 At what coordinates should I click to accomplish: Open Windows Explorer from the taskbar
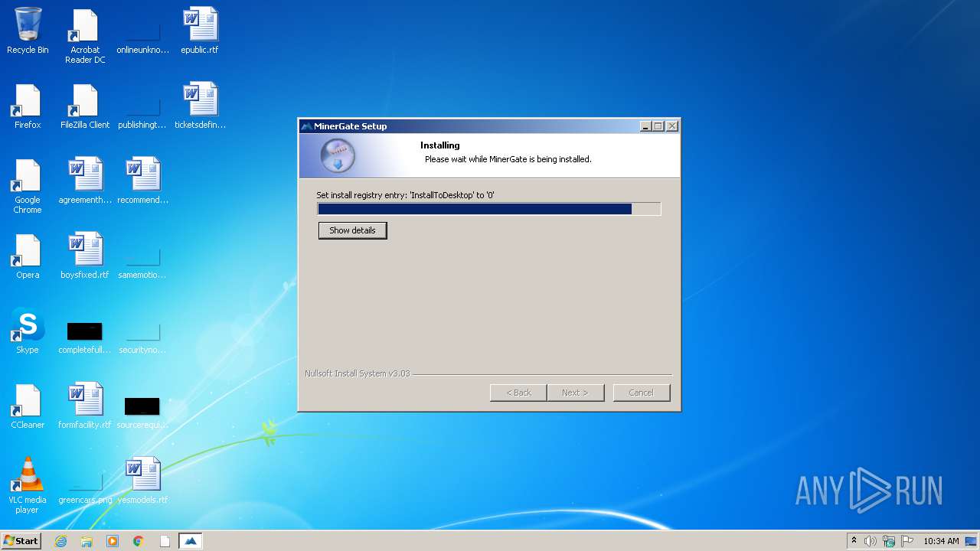87,541
